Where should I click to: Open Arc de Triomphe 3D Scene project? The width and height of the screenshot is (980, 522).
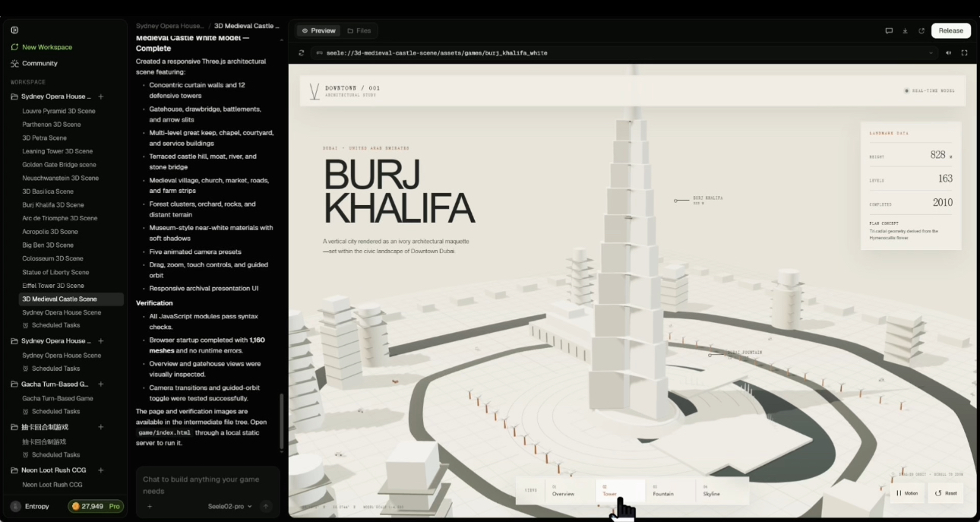point(61,218)
